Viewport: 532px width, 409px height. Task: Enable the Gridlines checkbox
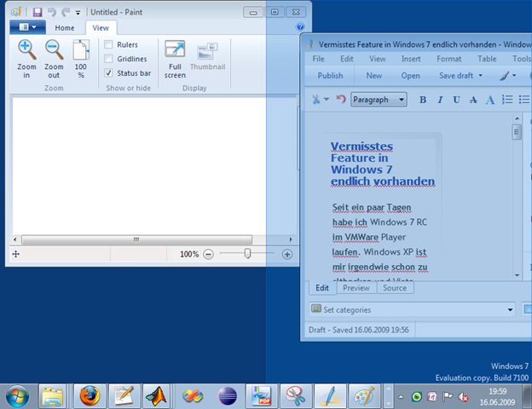[x=108, y=59]
